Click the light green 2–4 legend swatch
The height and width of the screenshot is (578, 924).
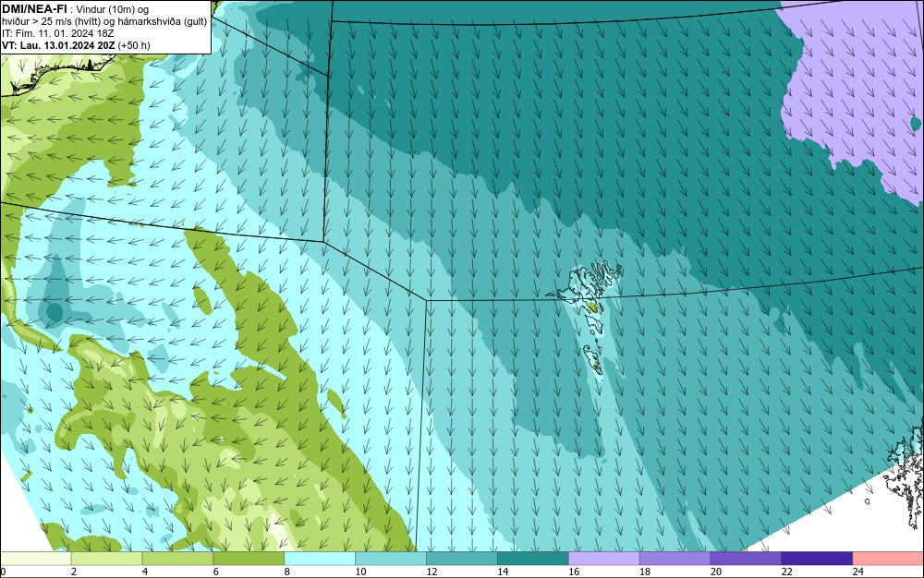tap(106, 559)
